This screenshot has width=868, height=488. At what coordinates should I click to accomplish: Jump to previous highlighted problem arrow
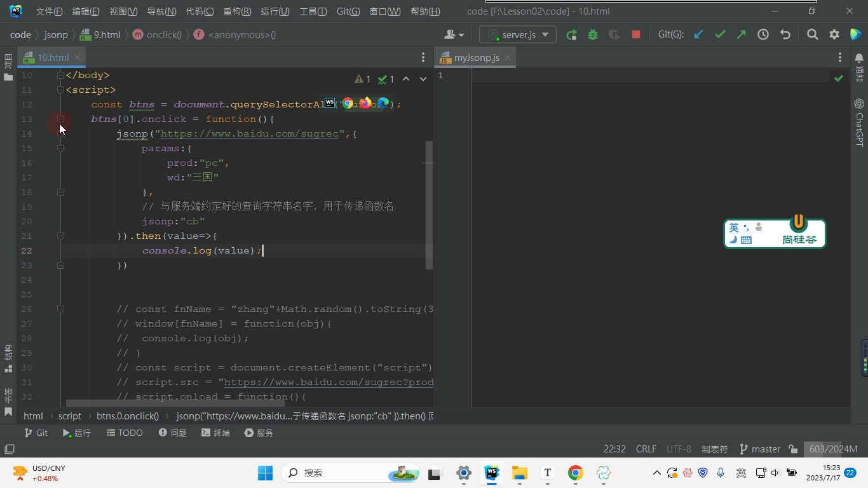pyautogui.click(x=405, y=79)
